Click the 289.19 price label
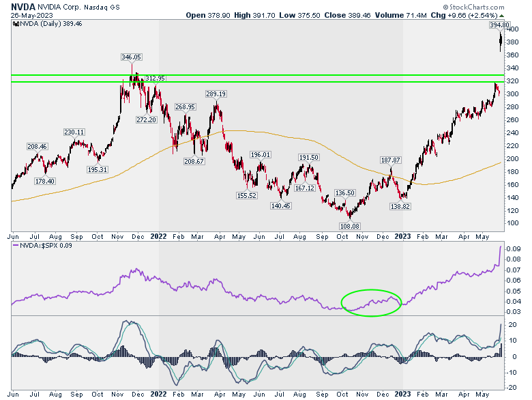 pyautogui.click(x=216, y=94)
